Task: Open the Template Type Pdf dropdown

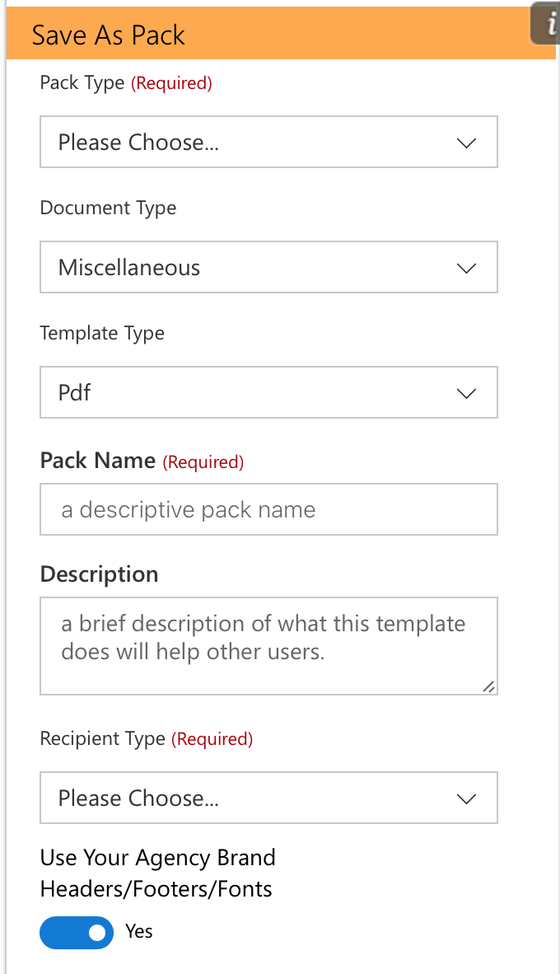Action: click(x=268, y=392)
